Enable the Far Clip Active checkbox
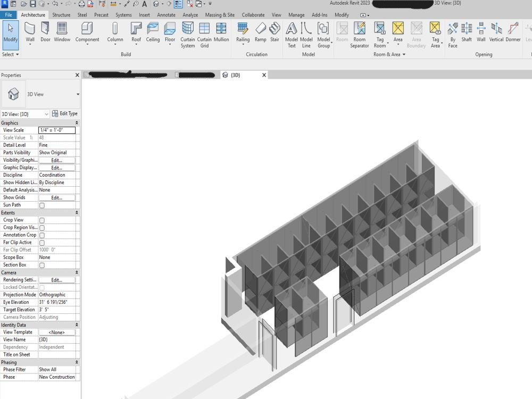 coord(42,243)
